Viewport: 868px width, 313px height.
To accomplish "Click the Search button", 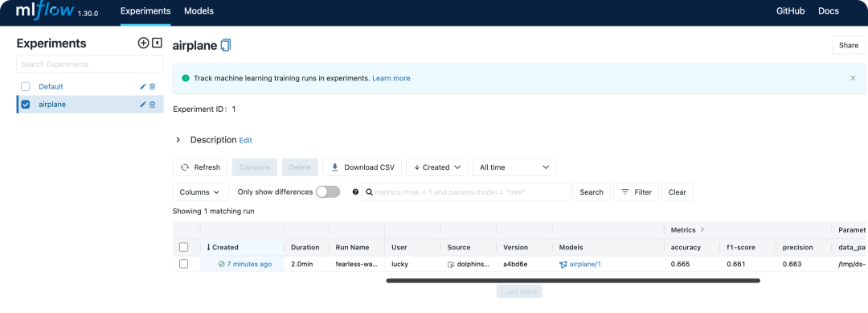I will click(592, 192).
